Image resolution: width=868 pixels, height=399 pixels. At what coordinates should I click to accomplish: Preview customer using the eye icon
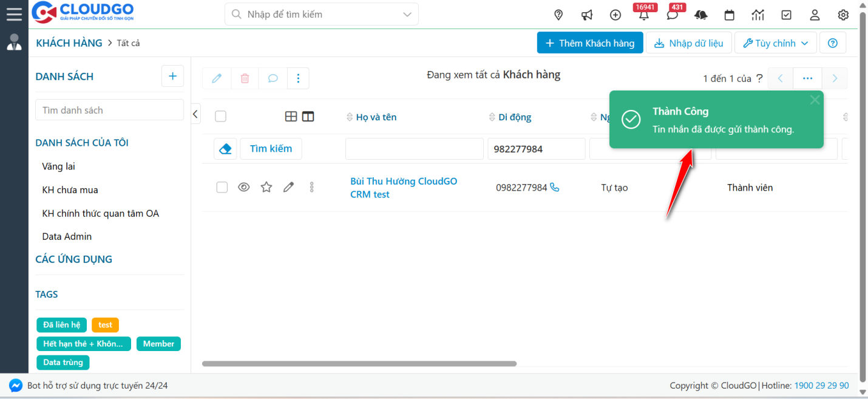(244, 188)
